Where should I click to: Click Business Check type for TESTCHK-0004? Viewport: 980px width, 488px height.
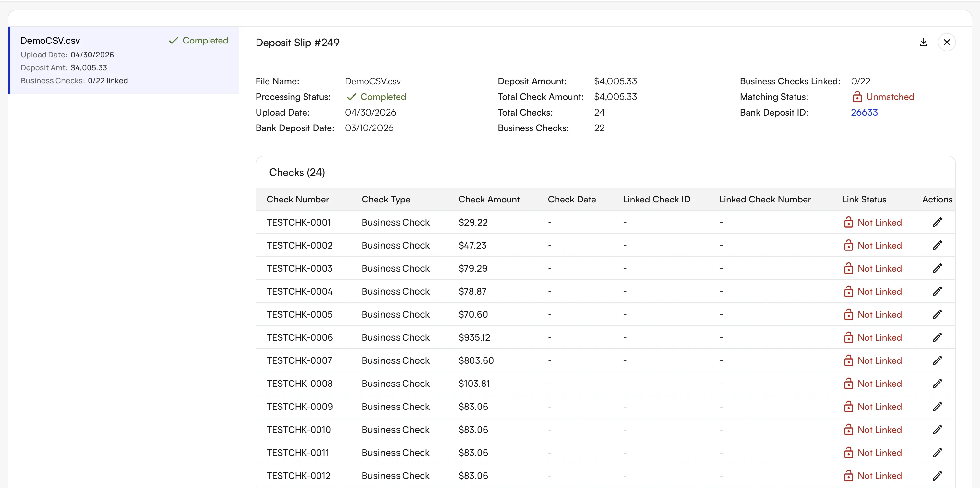tap(395, 291)
